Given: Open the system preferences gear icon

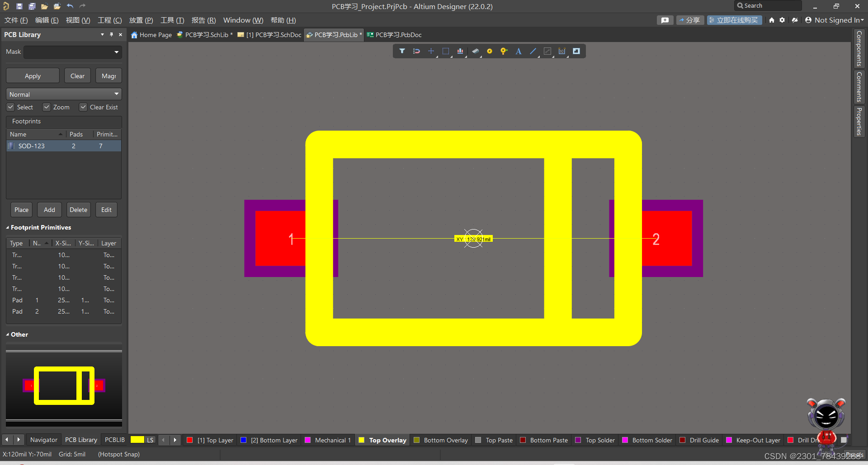Looking at the screenshot, I should click(x=782, y=20).
